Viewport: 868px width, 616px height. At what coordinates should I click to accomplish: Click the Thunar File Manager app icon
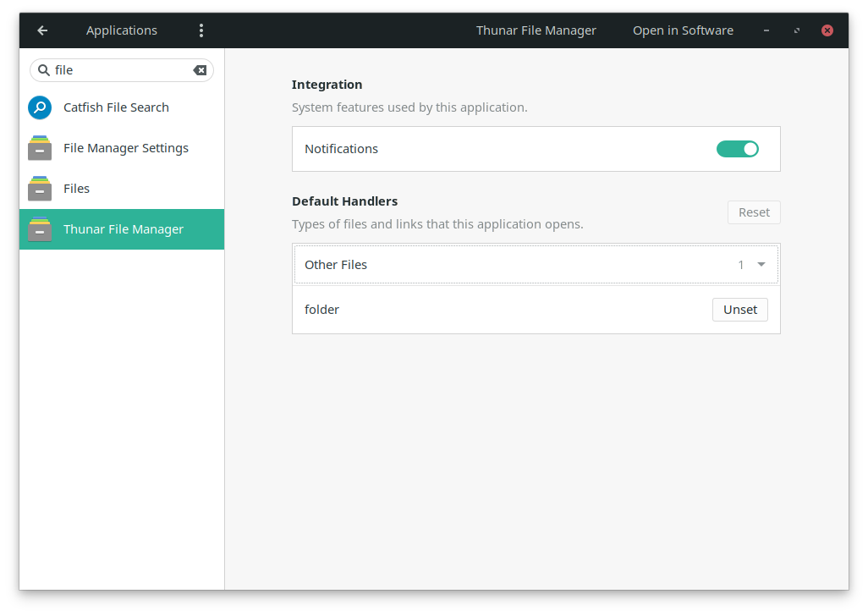click(40, 229)
